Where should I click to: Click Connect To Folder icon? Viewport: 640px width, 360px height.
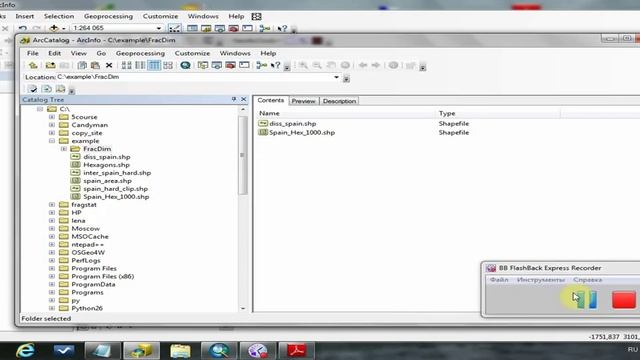coord(50,65)
